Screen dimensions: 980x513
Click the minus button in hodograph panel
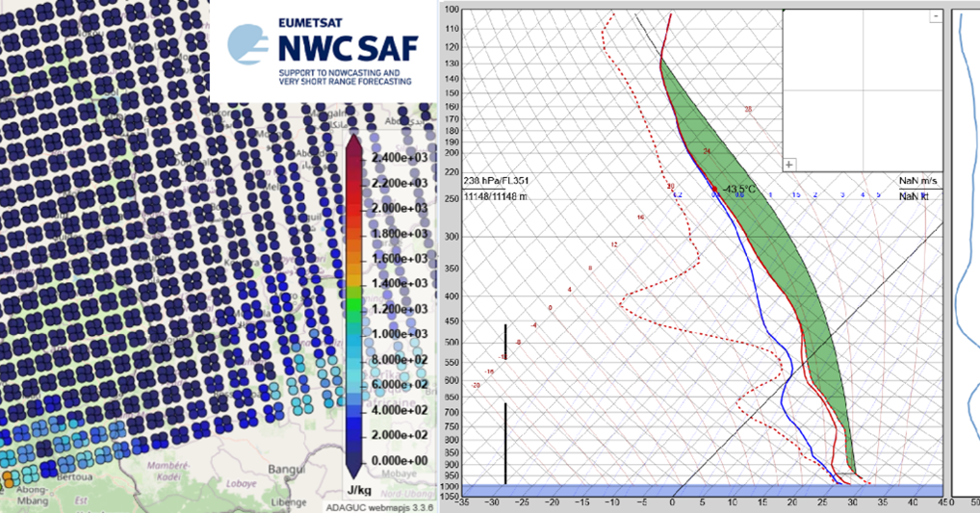pyautogui.click(x=935, y=17)
